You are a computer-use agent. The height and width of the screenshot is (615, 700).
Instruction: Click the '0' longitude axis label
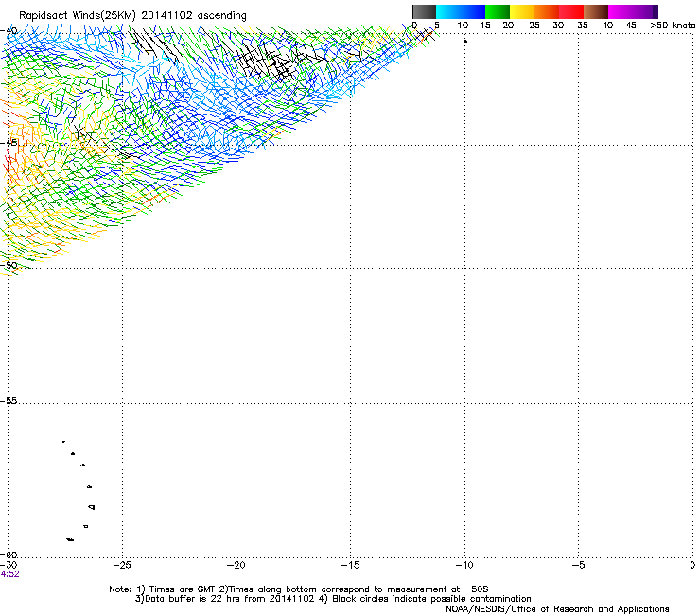692,565
